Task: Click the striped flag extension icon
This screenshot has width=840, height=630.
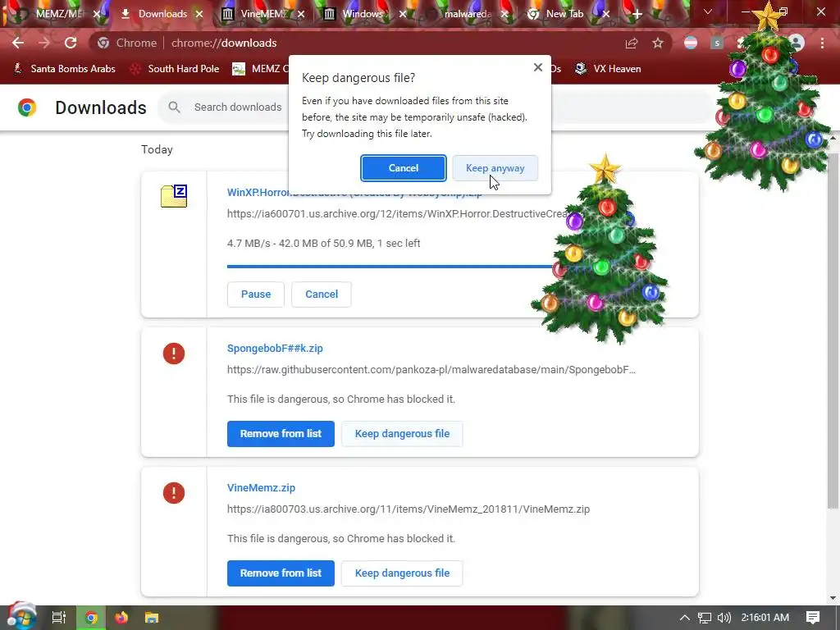Action: [691, 43]
